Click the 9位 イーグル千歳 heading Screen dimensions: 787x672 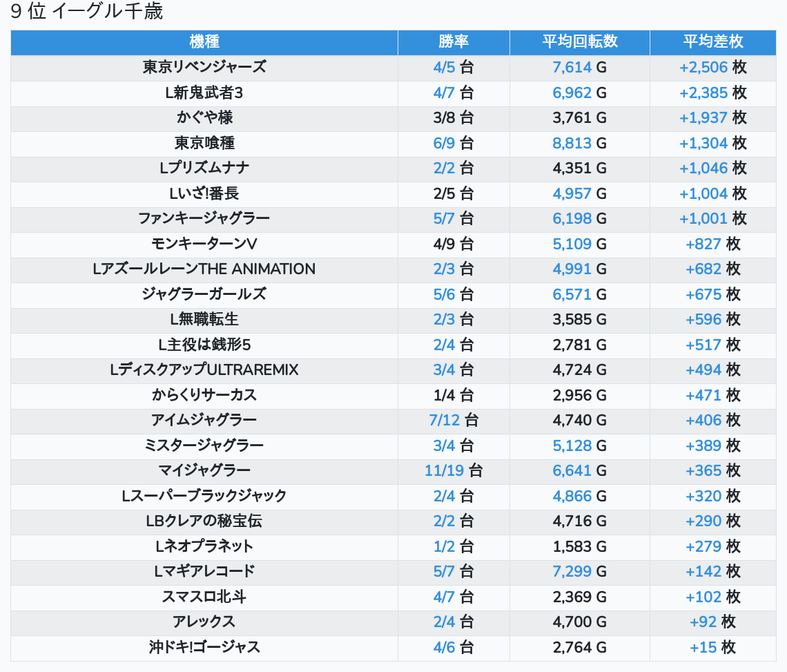tap(87, 12)
